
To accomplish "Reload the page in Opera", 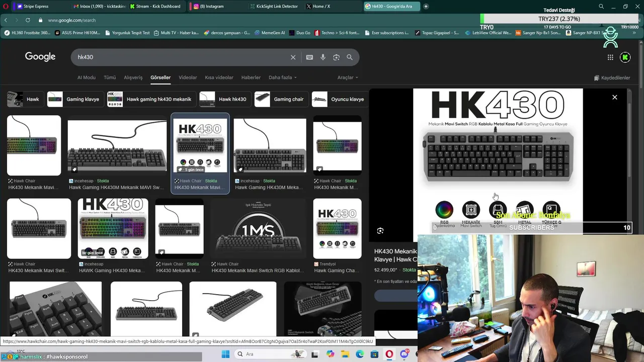I will [28, 20].
